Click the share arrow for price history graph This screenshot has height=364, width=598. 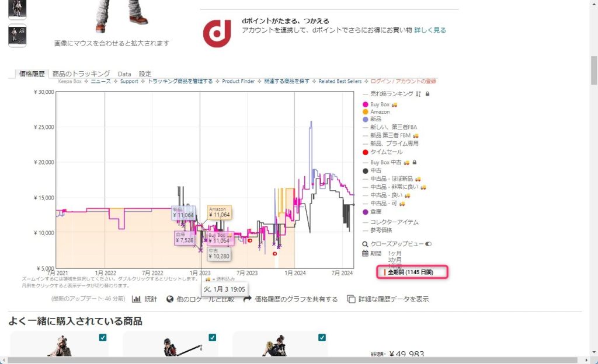click(x=247, y=299)
